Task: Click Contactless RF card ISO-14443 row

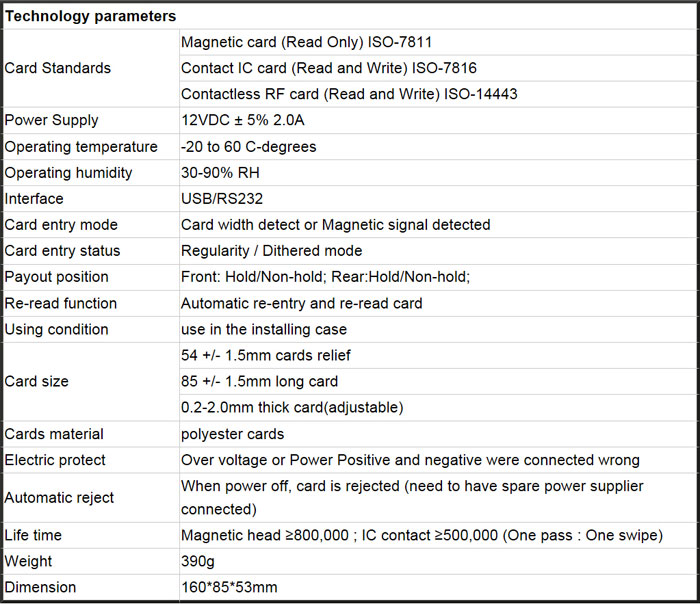Action: [349, 94]
